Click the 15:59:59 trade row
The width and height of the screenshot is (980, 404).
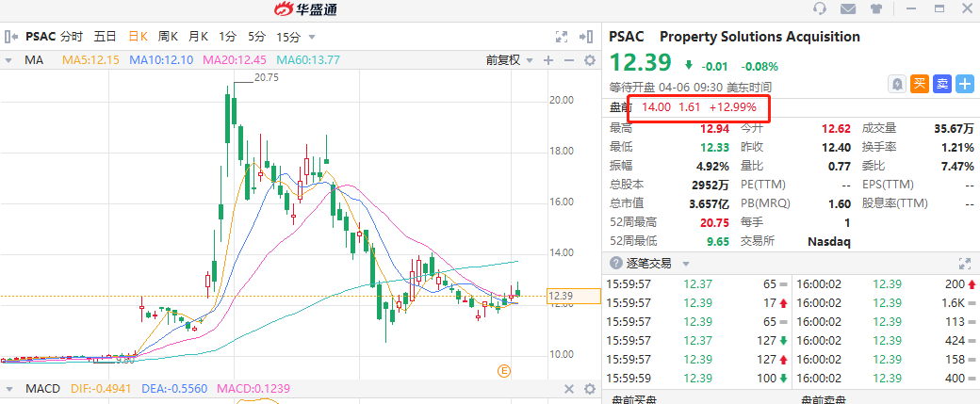coord(697,379)
